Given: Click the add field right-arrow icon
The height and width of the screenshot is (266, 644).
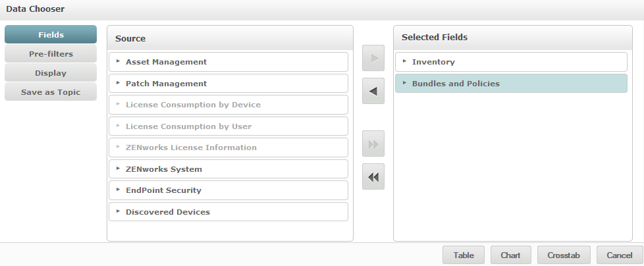Looking at the screenshot, I should point(373,58).
